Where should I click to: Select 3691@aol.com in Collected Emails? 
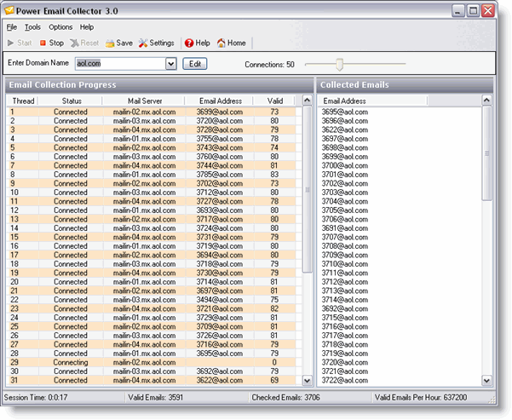pyautogui.click(x=345, y=228)
